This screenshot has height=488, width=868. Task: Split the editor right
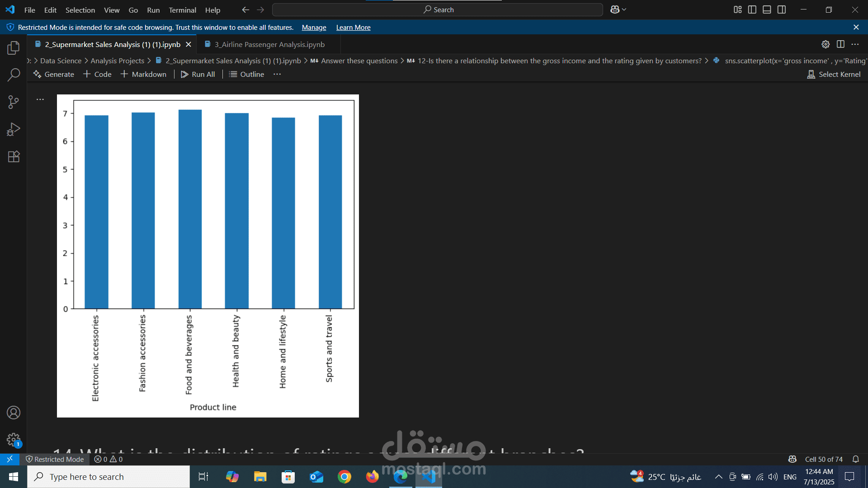pos(840,44)
